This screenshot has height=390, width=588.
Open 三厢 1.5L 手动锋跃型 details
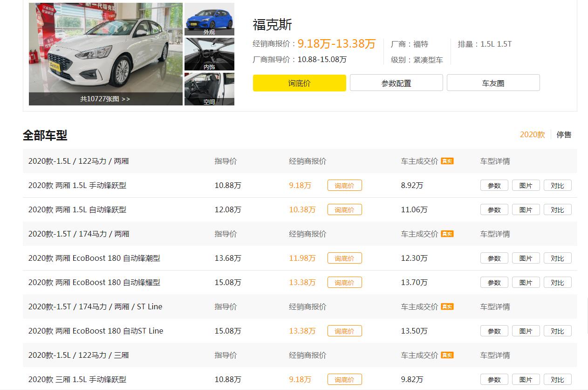coord(77,379)
